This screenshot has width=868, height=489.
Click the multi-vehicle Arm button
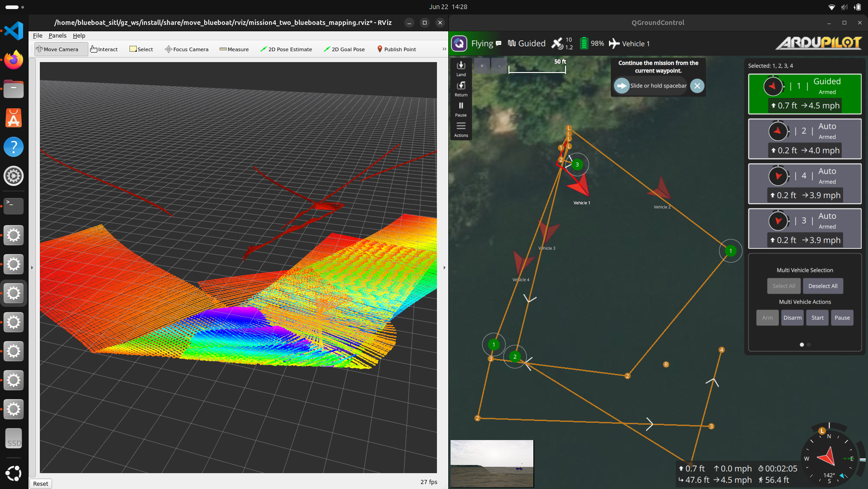click(767, 318)
